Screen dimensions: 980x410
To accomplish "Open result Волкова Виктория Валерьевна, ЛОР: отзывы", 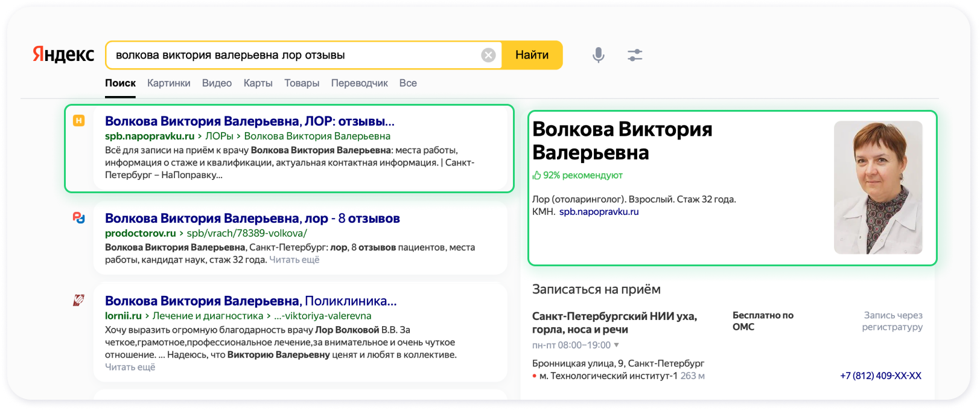I will tap(250, 121).
